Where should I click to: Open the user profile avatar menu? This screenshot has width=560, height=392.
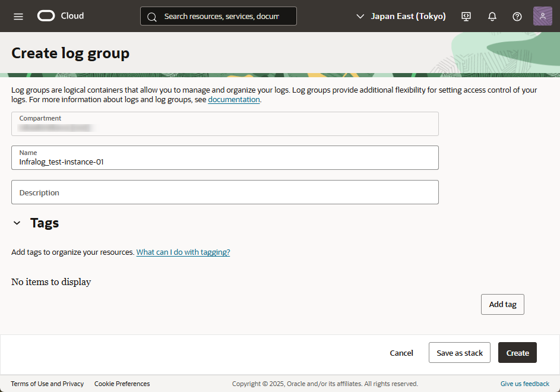point(543,16)
